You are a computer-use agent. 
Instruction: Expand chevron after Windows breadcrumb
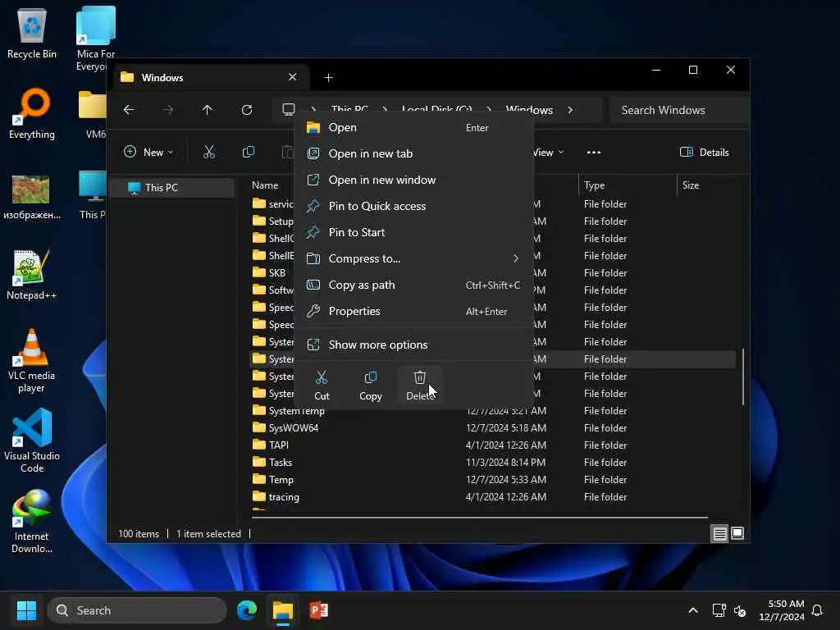(570, 110)
